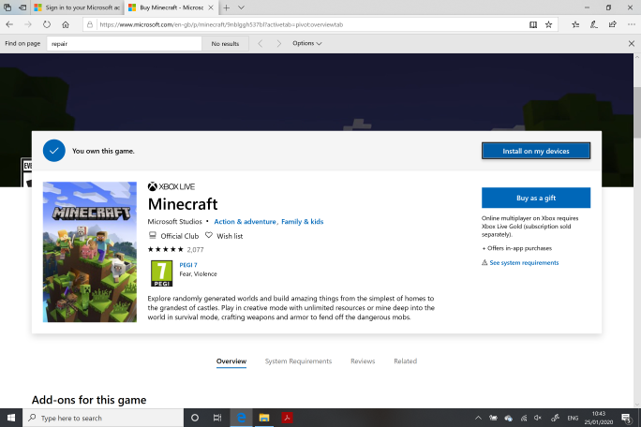
Task: Click Install on my devices button
Action: [536, 151]
